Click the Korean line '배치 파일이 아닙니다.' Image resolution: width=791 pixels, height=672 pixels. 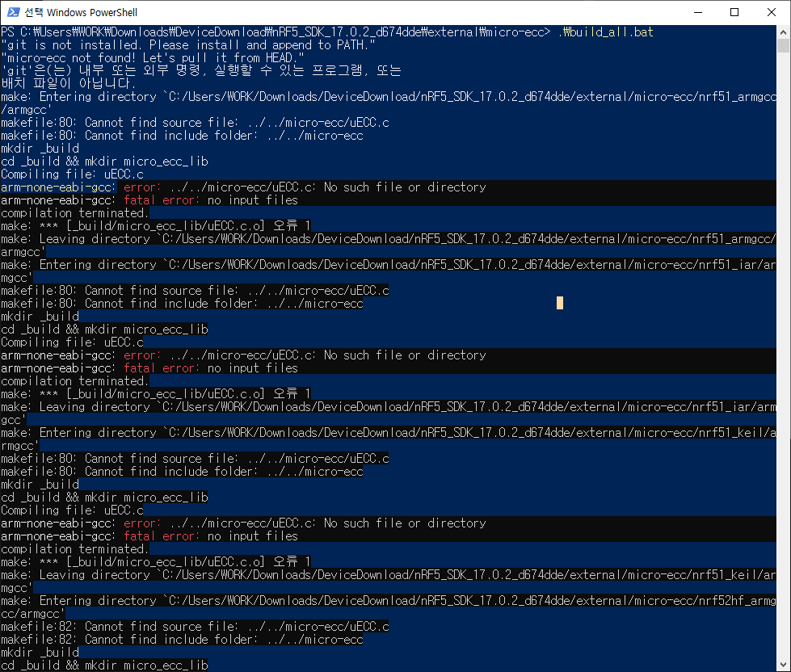point(68,84)
